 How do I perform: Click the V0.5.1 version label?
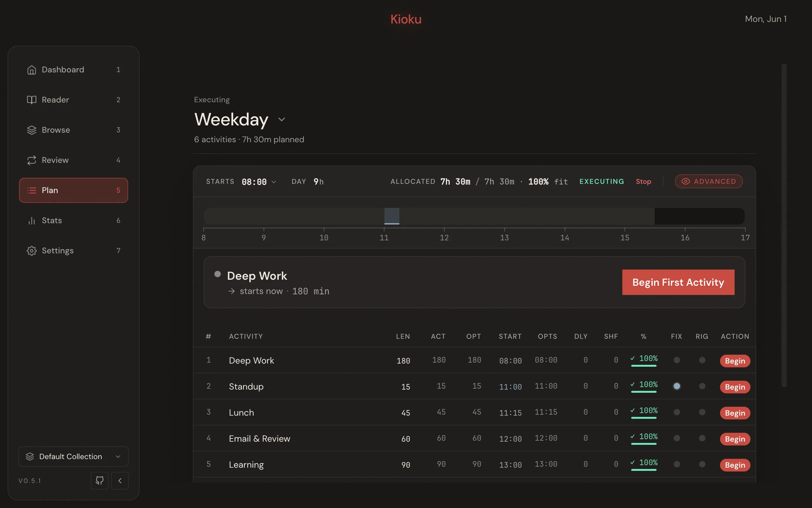[x=30, y=481]
